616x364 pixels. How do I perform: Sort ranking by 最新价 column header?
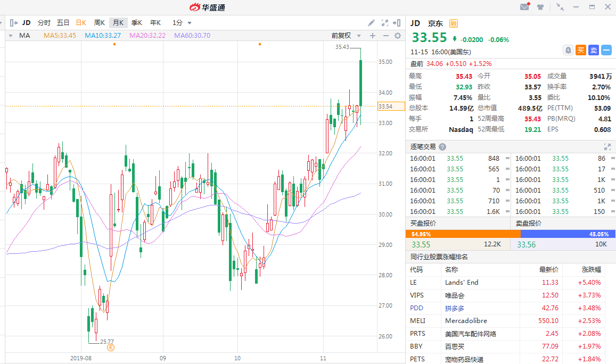[548, 270]
